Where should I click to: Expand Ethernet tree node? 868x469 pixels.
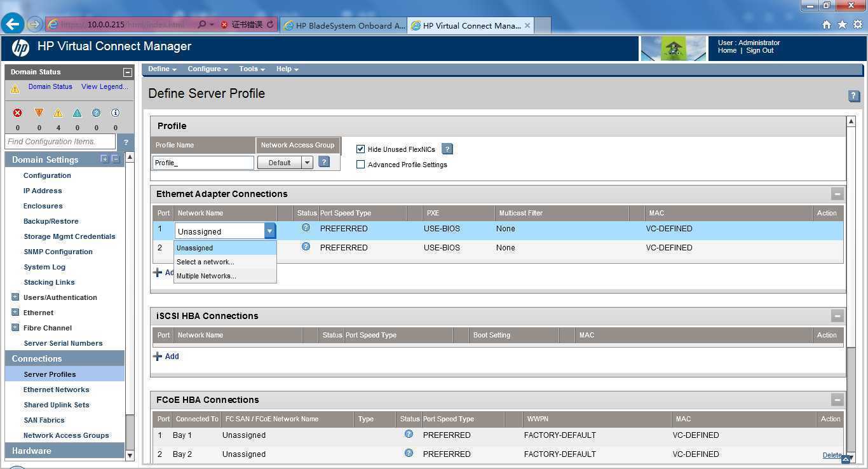pyautogui.click(x=15, y=312)
